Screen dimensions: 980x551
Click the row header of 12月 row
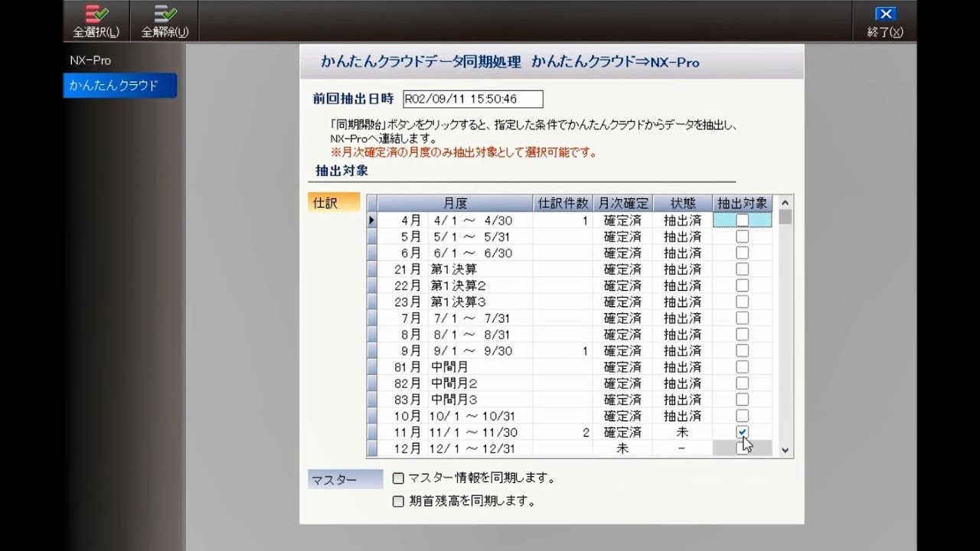[372, 448]
